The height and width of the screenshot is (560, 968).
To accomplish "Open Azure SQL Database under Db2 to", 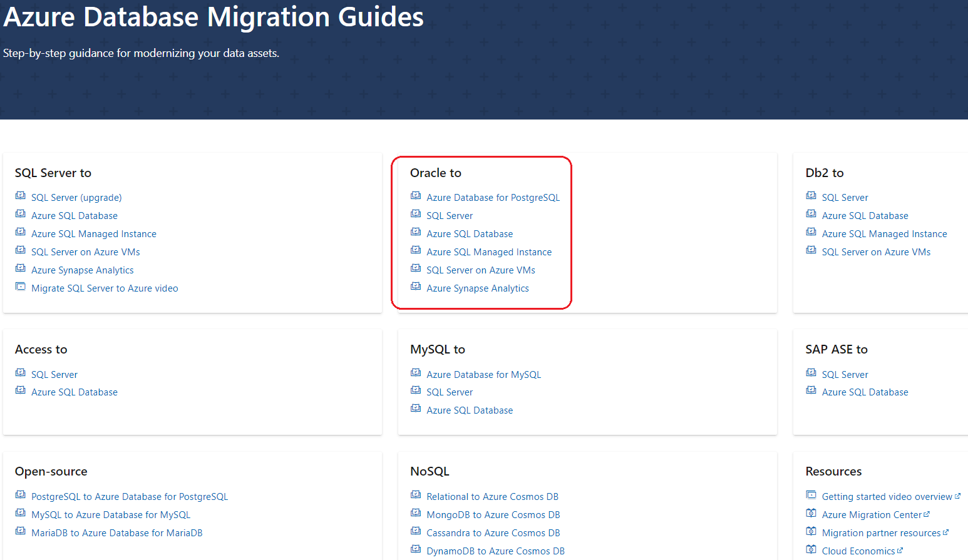I will point(865,216).
